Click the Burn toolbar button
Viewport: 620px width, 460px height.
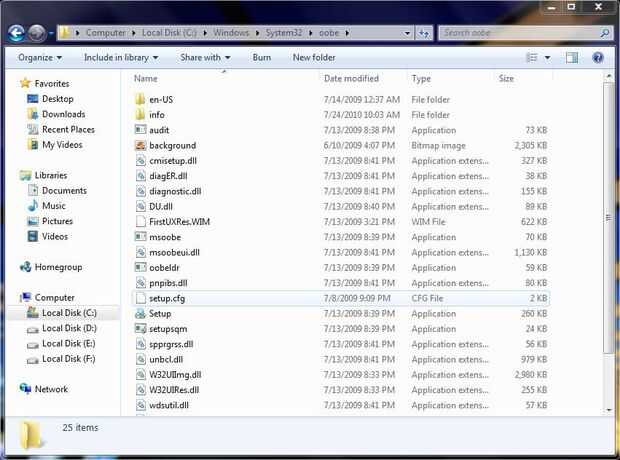(262, 58)
